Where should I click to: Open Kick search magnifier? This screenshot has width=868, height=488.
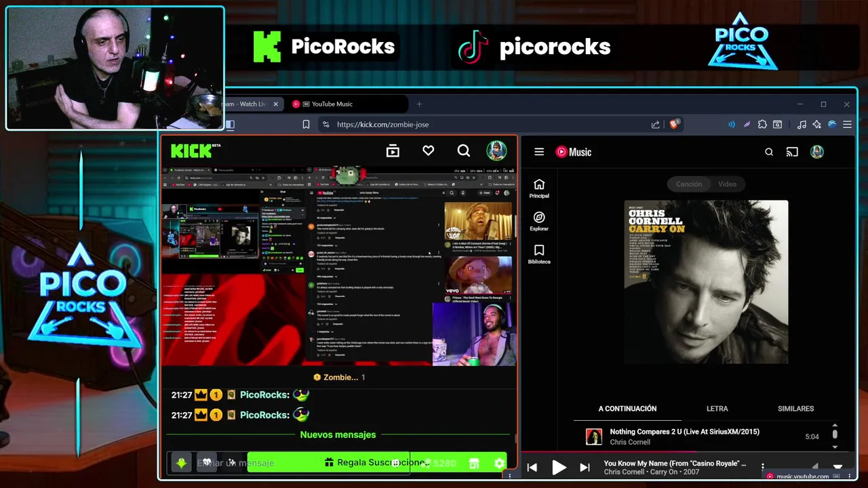[x=463, y=150]
